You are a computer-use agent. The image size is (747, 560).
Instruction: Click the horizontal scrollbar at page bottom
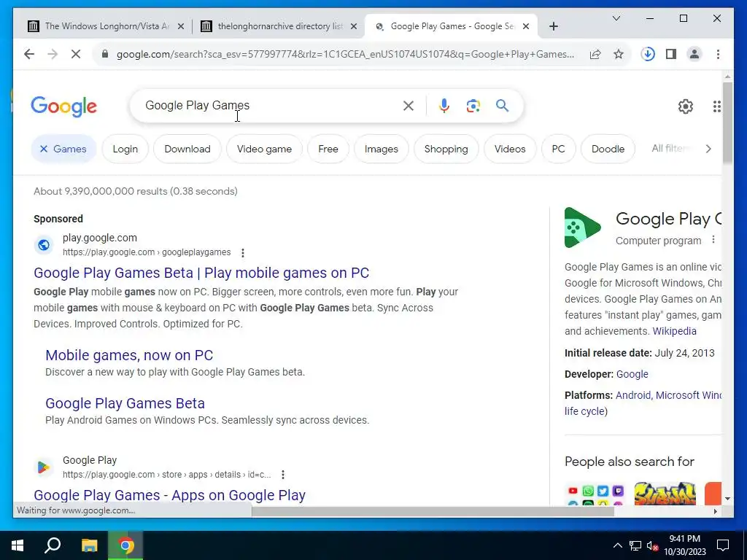pyautogui.click(x=433, y=511)
